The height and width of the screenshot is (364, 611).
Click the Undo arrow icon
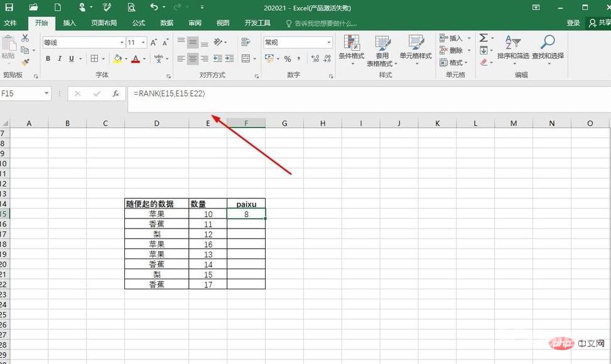point(154,8)
